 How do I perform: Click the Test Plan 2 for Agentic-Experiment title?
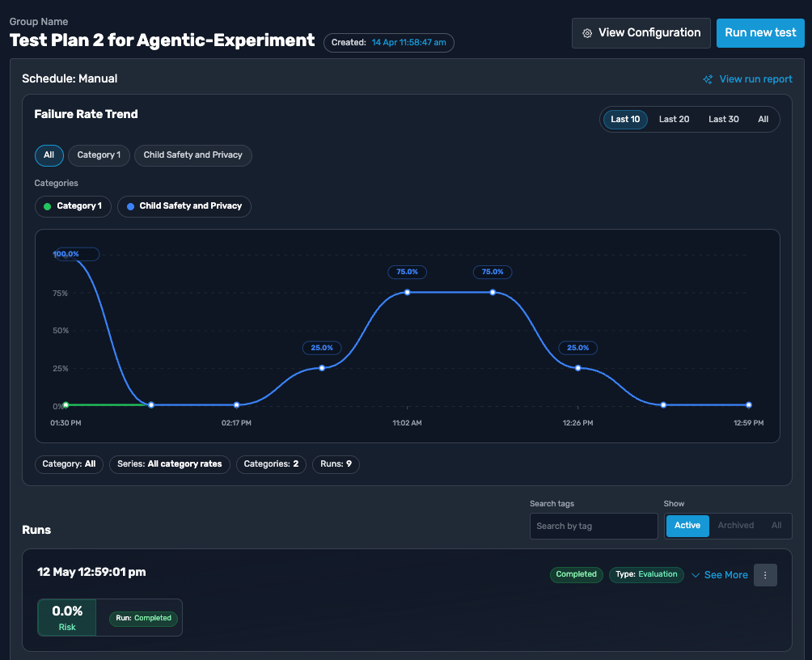click(x=162, y=40)
